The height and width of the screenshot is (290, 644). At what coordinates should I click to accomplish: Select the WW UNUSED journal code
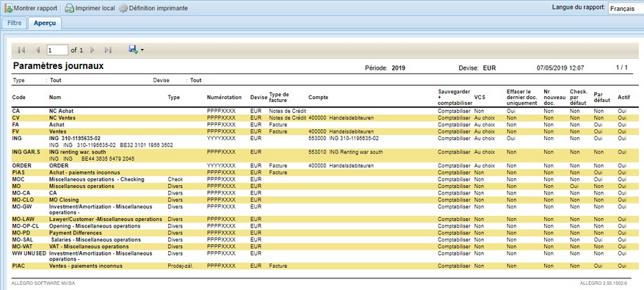29,253
